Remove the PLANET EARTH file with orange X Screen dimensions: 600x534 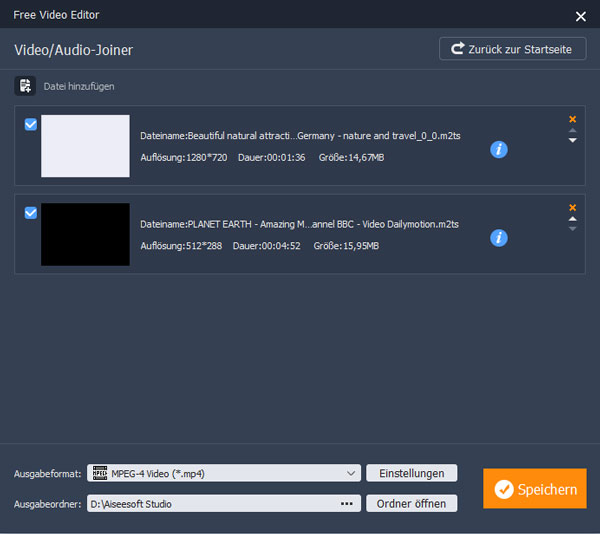(572, 206)
